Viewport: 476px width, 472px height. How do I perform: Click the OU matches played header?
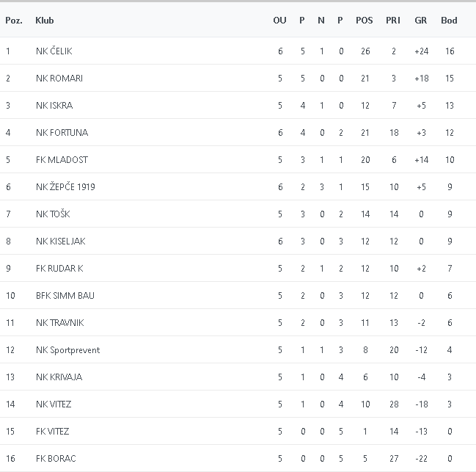[x=279, y=21]
